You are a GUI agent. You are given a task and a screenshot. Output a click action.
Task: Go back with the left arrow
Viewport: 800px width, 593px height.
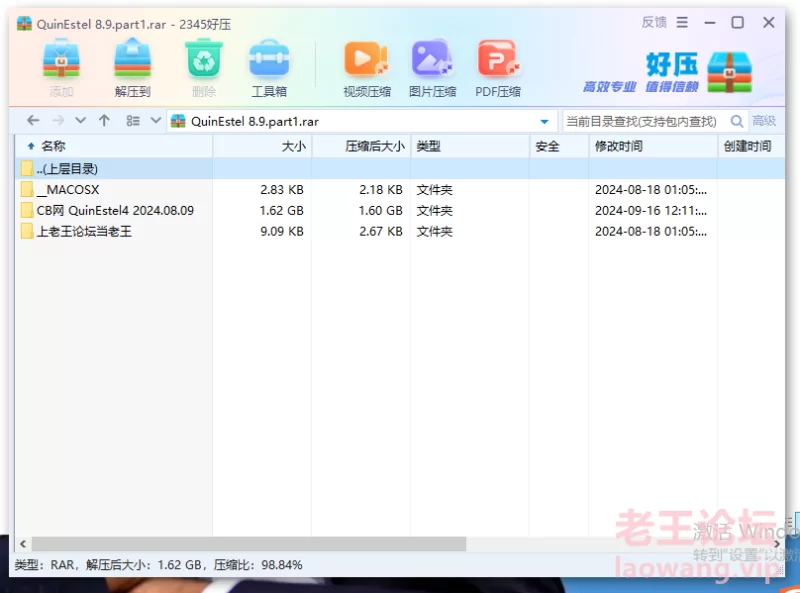tap(33, 121)
